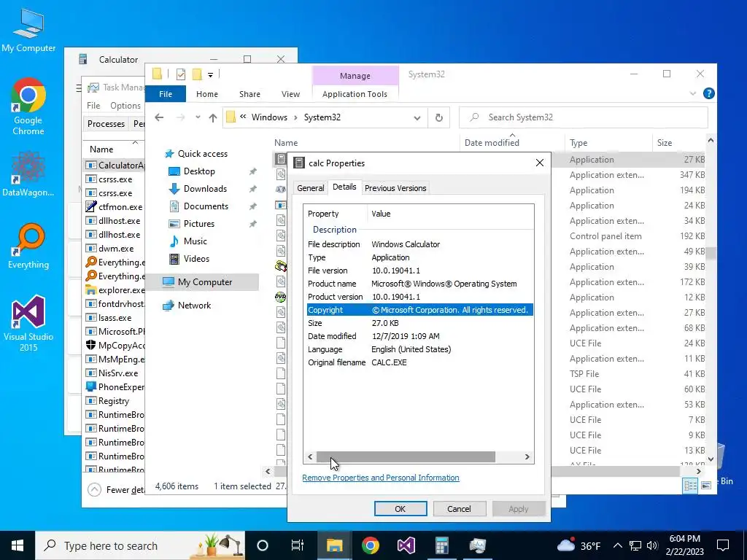Open Chrome from the taskbar
The image size is (747, 560).
[x=370, y=545]
